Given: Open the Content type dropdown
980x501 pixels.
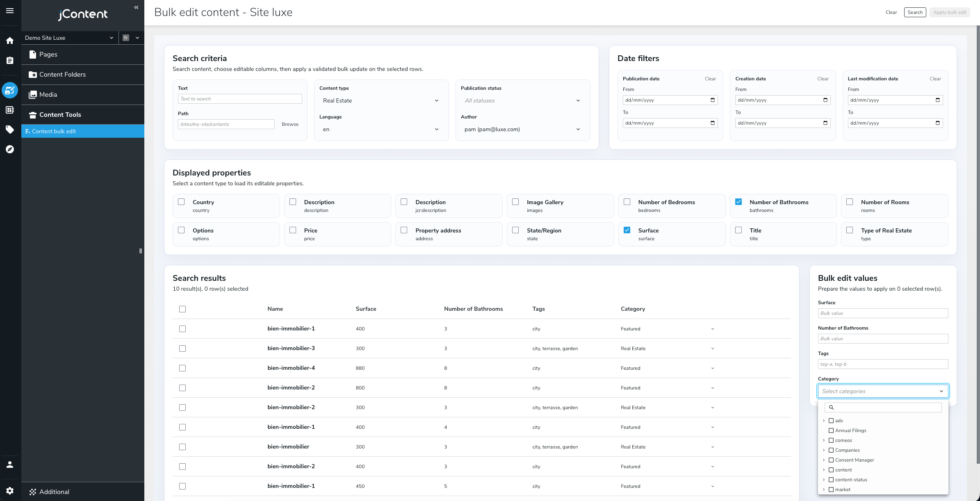Looking at the screenshot, I should click(x=381, y=100).
